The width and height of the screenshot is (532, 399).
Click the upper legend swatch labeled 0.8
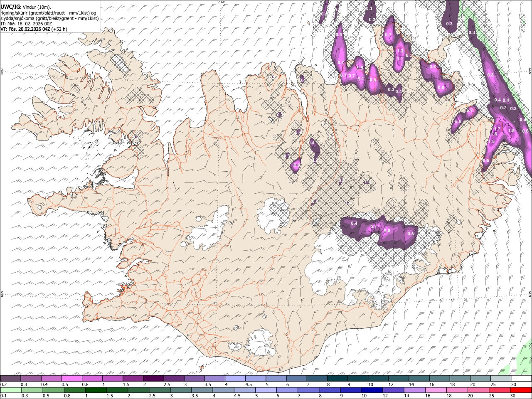click(92, 378)
